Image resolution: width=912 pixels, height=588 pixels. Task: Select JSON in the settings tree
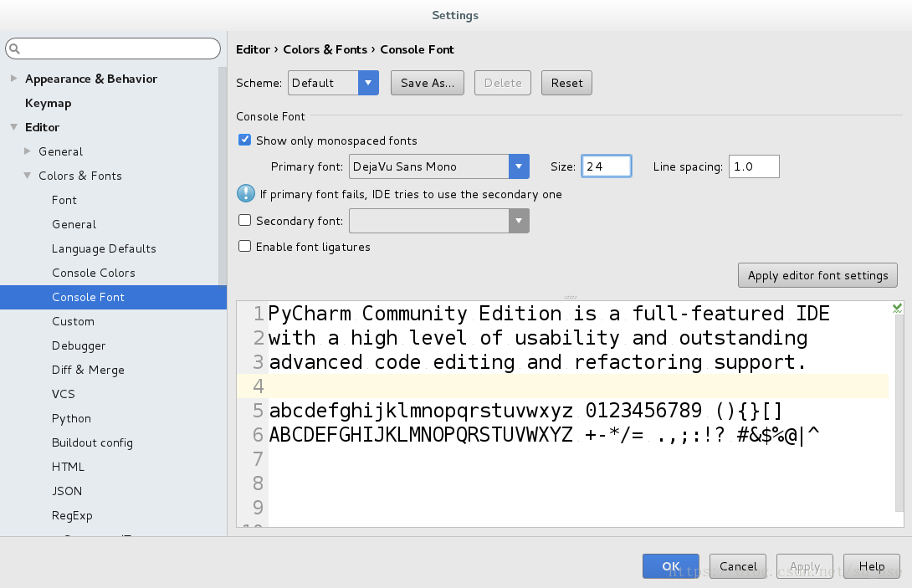[x=67, y=492]
